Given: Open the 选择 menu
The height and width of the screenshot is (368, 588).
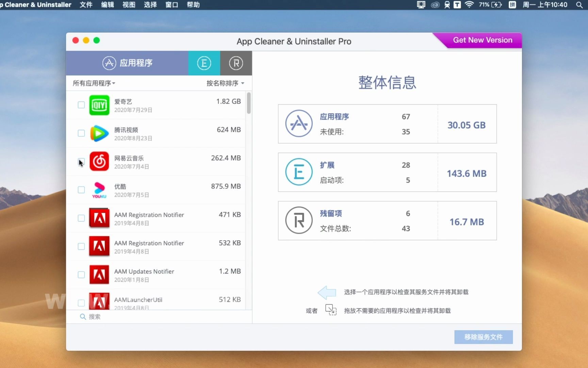Looking at the screenshot, I should tap(150, 5).
